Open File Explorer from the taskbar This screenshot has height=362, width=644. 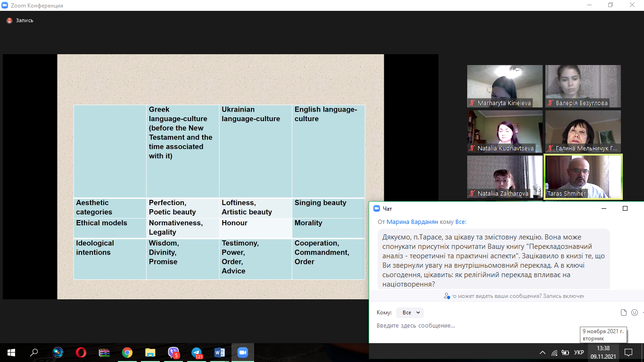click(150, 353)
